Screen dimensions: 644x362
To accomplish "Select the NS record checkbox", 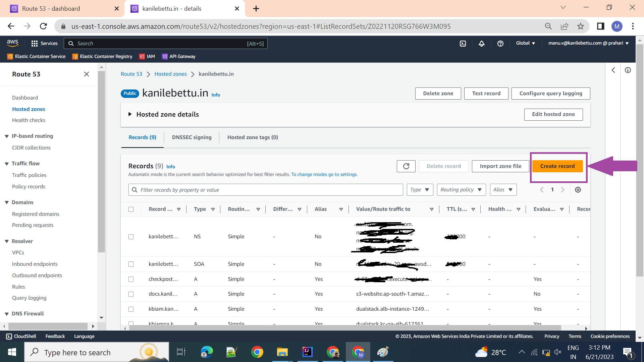I will (x=131, y=237).
